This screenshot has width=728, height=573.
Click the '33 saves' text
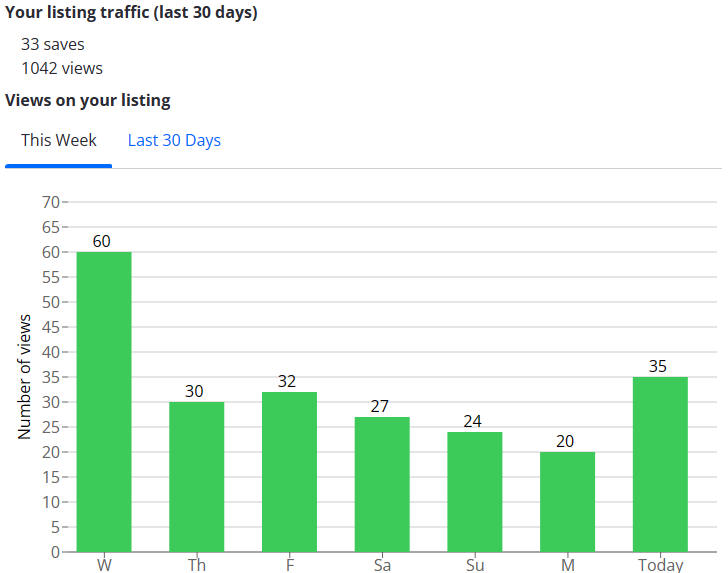click(52, 45)
